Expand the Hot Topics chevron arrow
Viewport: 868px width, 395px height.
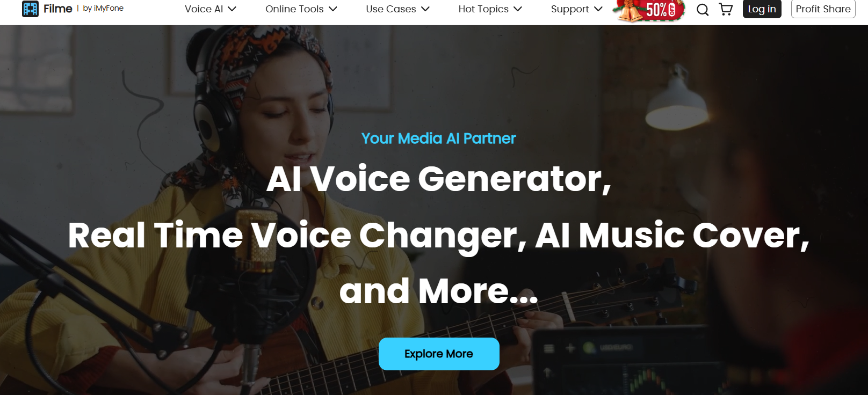click(518, 9)
